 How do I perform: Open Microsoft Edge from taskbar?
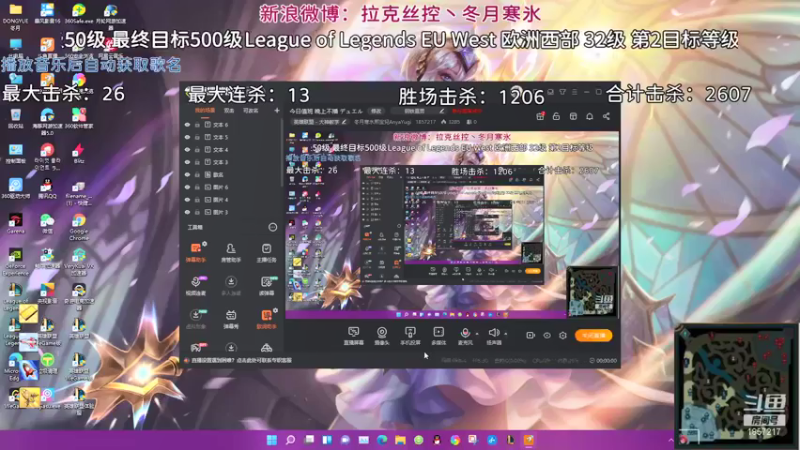tap(382, 440)
